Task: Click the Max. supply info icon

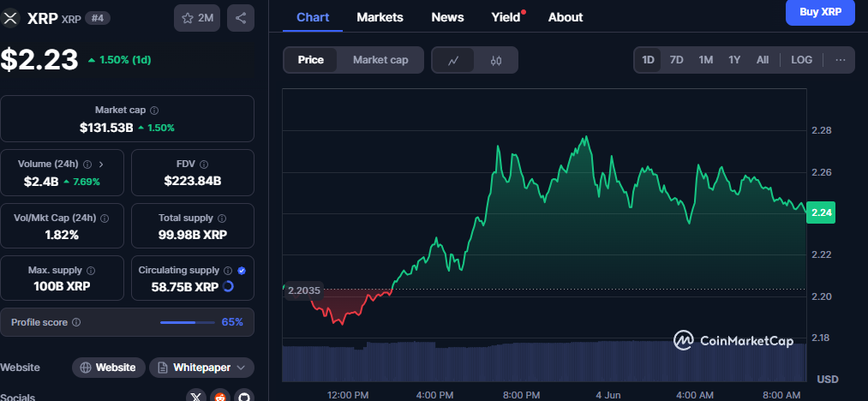Action: coord(91,271)
